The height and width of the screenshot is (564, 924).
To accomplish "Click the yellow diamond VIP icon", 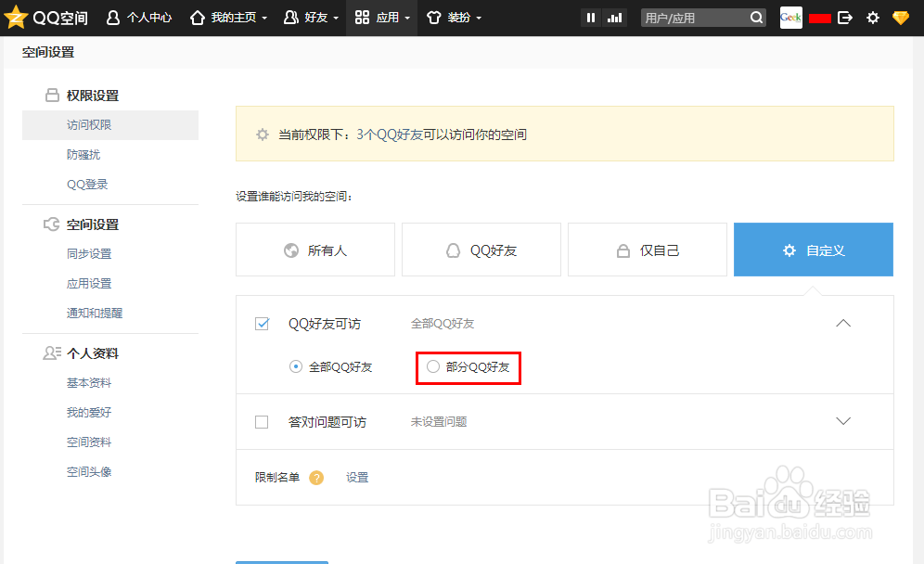I will pyautogui.click(x=901, y=18).
